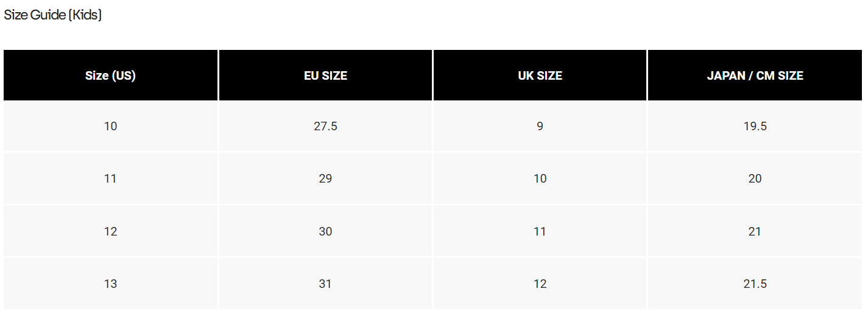Image resolution: width=868 pixels, height=311 pixels.
Task: Click EU size 29 cell
Action: 325,179
